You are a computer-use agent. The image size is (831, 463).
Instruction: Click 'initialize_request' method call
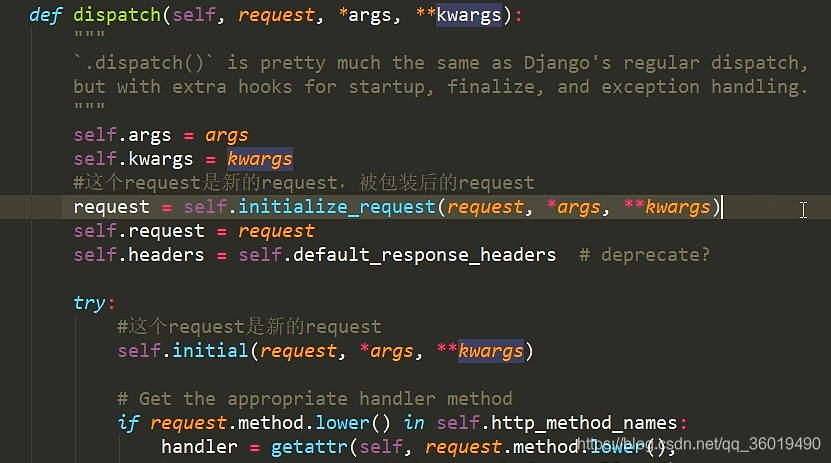pyautogui.click(x=337, y=207)
